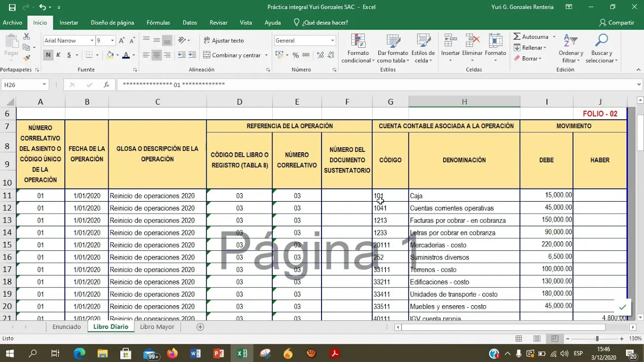
Task: Toggle Ajustar texto wrap option
Action: tap(223, 41)
